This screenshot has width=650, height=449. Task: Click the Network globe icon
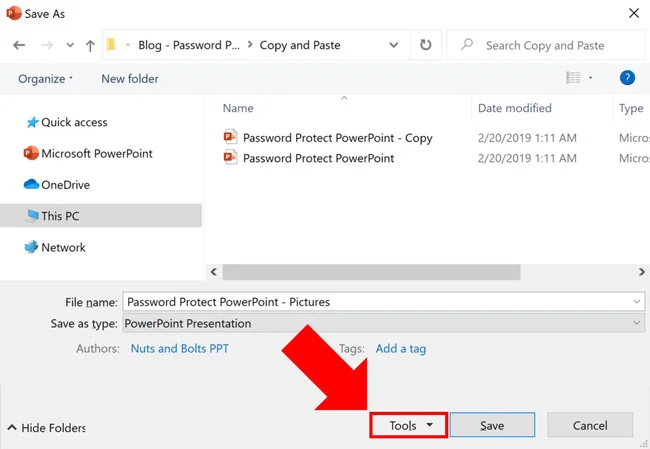[x=31, y=247]
